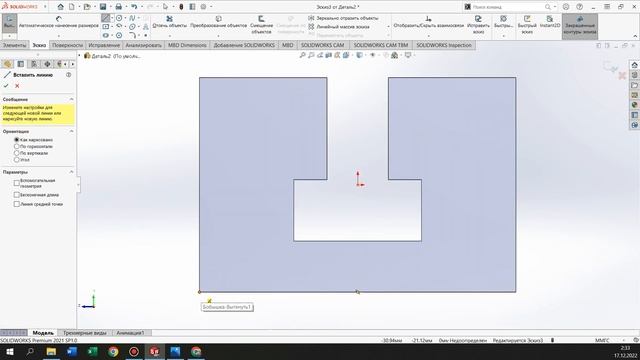This screenshot has height=360, width=640.
Task: Open help for Insert Line panel
Action: pyautogui.click(x=69, y=75)
